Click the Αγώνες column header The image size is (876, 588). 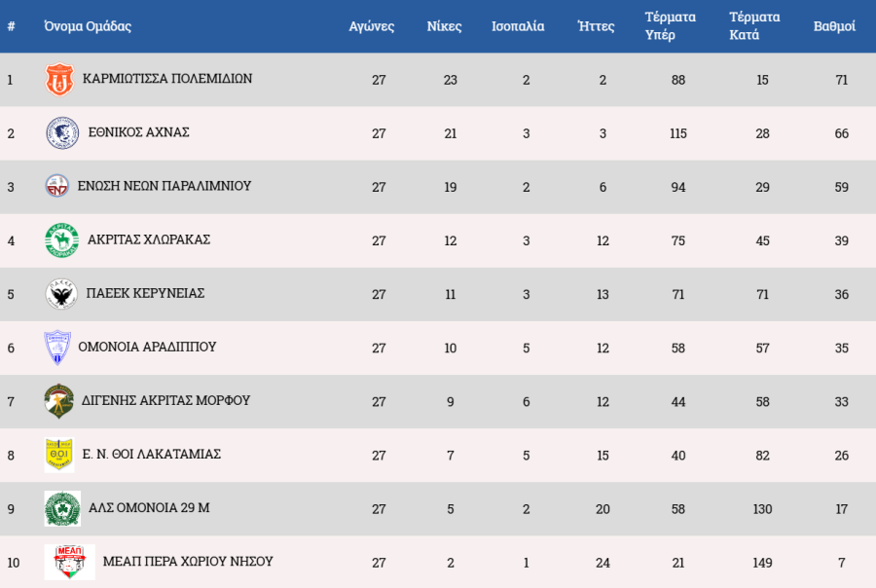coord(372,26)
